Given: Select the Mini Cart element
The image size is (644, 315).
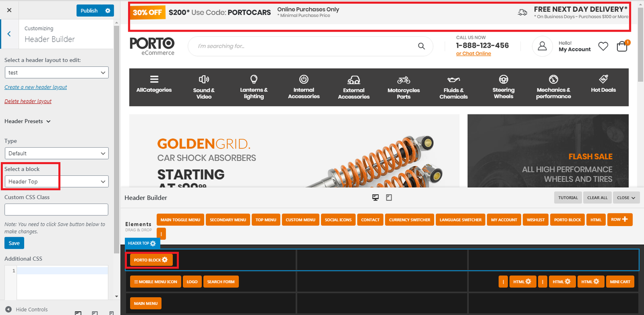Looking at the screenshot, I should tap(620, 282).
